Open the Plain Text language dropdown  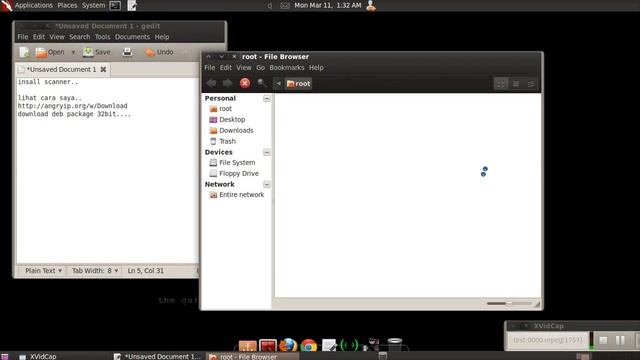pos(43,271)
